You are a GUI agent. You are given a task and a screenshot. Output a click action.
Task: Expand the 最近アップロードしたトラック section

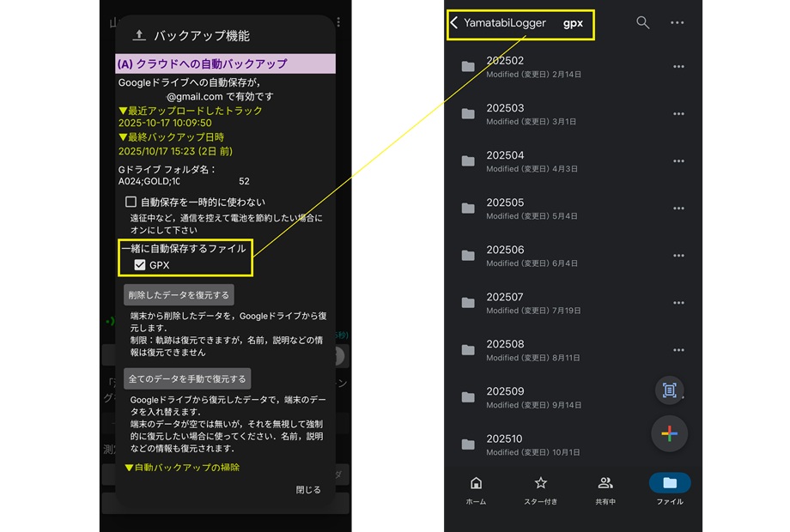(190, 111)
